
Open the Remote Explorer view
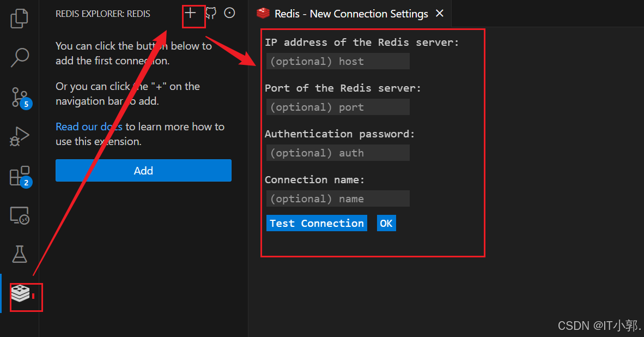[x=19, y=215]
